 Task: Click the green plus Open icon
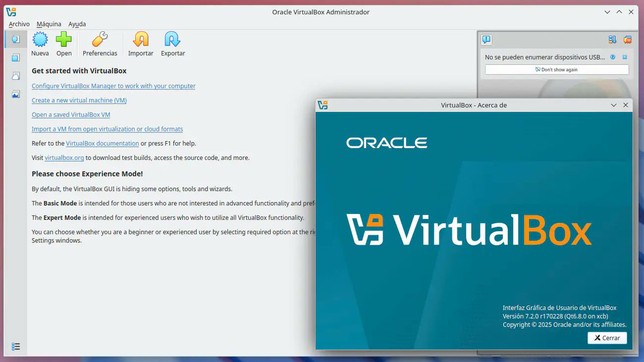(x=64, y=39)
